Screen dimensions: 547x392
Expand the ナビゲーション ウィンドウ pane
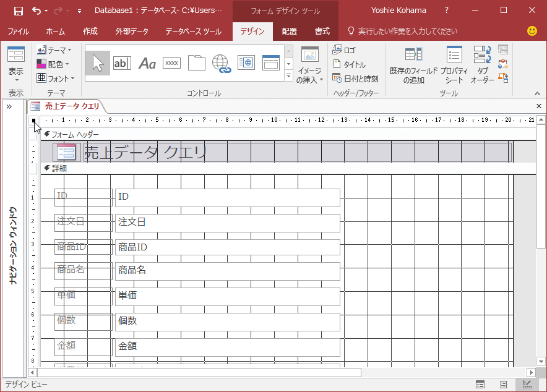pos(9,105)
